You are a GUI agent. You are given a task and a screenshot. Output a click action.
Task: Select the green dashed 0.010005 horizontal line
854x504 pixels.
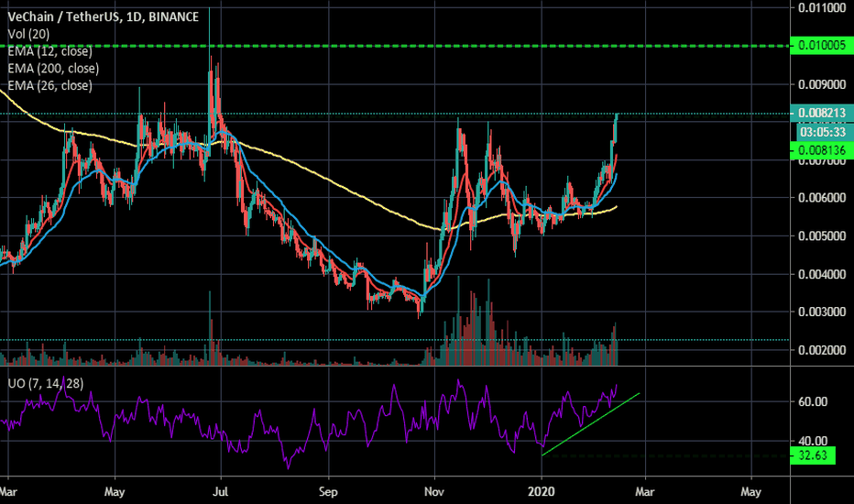pos(395,46)
